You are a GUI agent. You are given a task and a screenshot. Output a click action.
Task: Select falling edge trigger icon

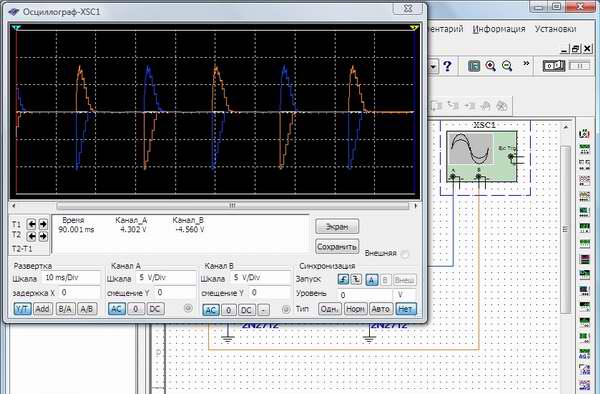(x=356, y=280)
